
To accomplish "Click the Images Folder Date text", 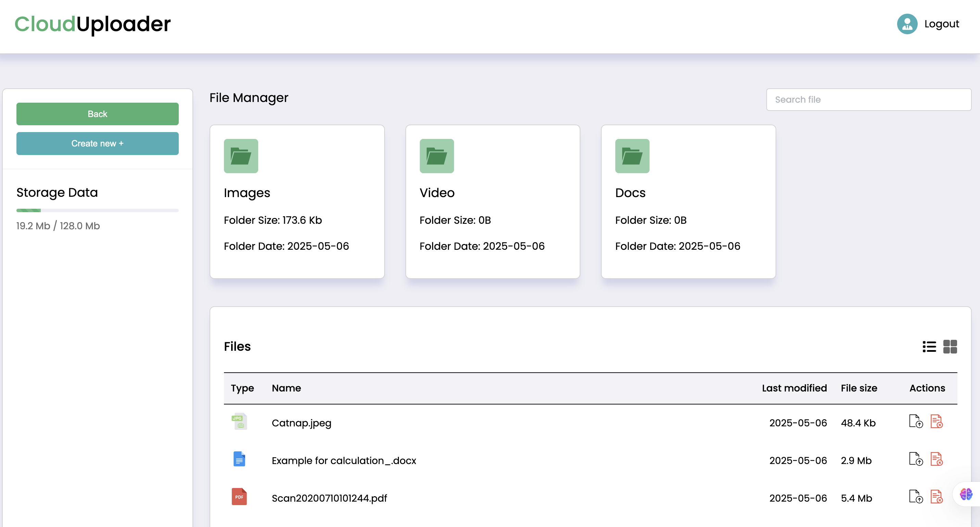I will coord(286,246).
